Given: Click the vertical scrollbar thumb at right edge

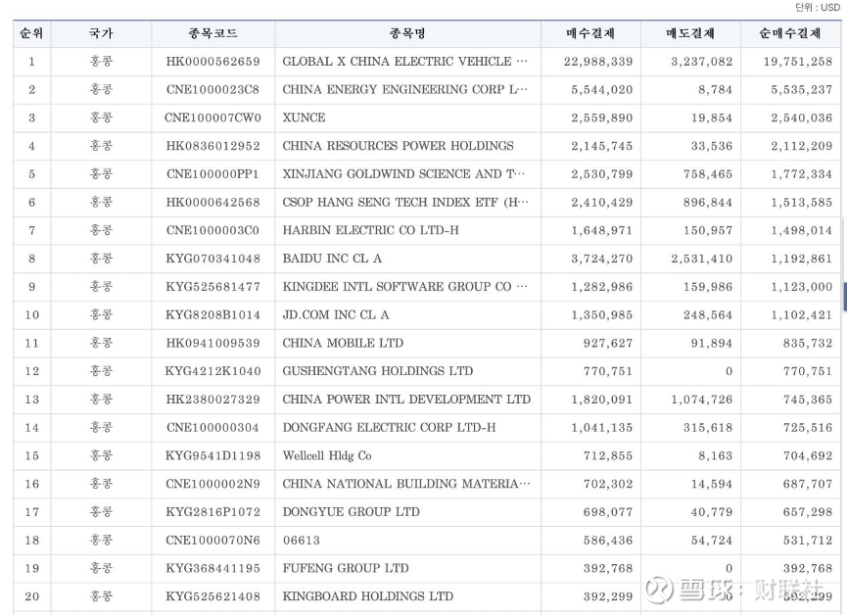Looking at the screenshot, I should [845, 297].
